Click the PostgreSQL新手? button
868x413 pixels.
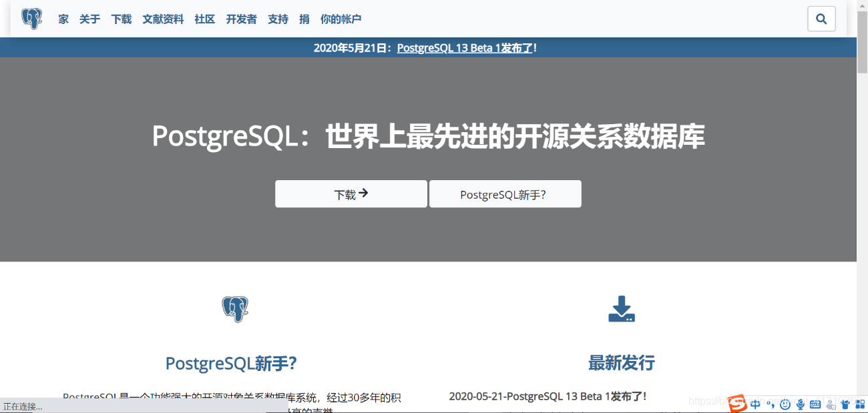point(505,193)
